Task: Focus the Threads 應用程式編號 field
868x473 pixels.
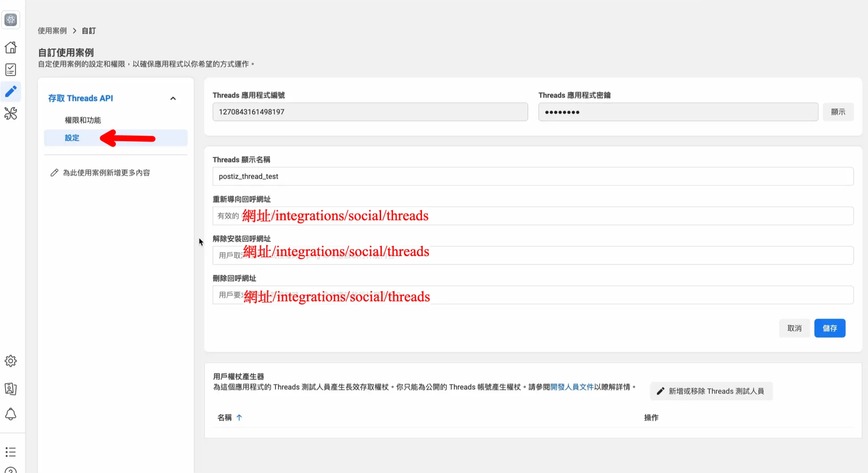Action: tap(370, 112)
